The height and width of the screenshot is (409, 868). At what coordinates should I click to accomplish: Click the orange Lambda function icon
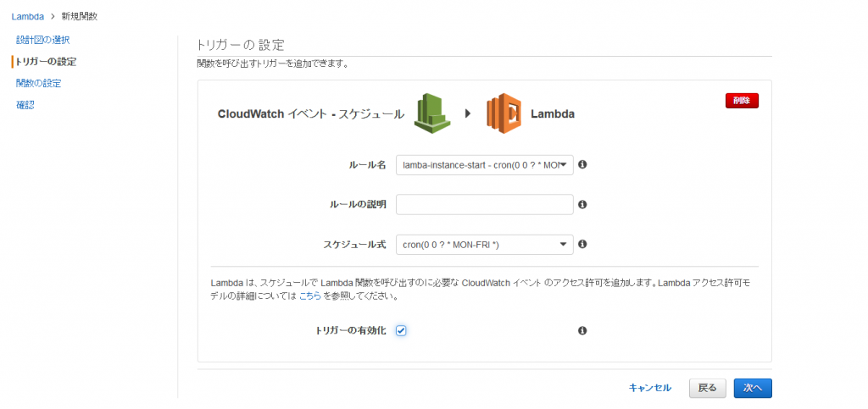(x=502, y=113)
